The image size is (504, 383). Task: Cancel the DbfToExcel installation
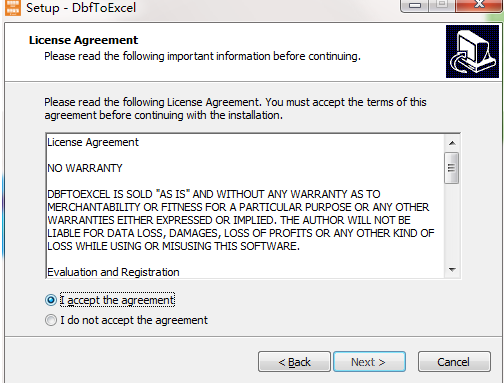(x=454, y=362)
